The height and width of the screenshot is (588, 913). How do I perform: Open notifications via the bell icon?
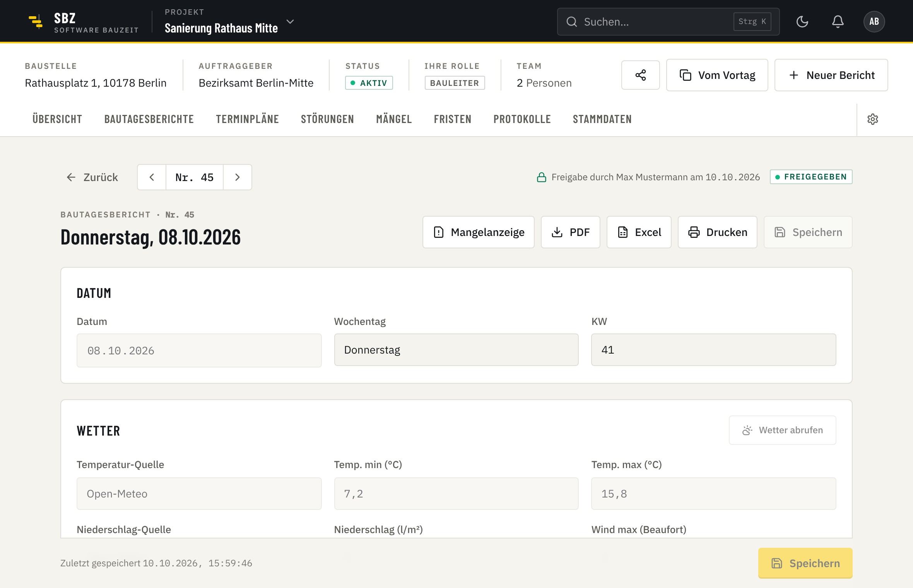tap(838, 22)
